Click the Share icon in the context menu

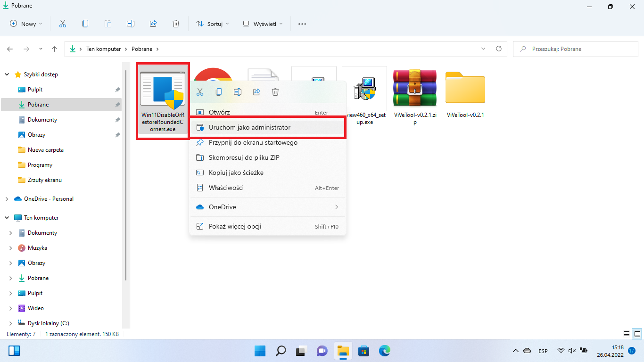(x=256, y=92)
